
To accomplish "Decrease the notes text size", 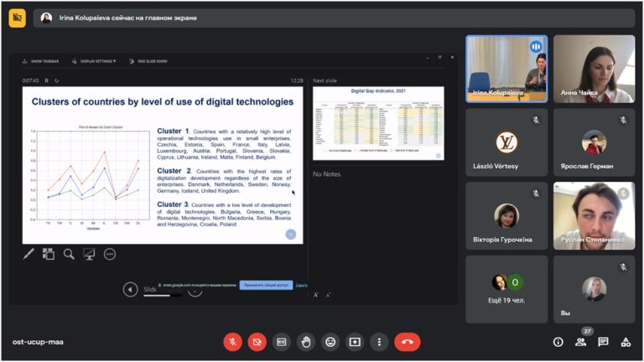I will [x=328, y=295].
